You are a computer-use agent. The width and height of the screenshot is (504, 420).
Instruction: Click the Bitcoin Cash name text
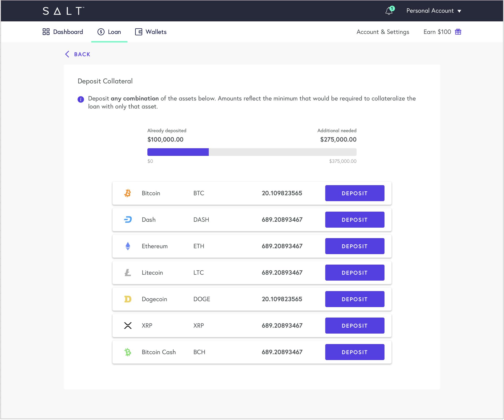click(159, 352)
